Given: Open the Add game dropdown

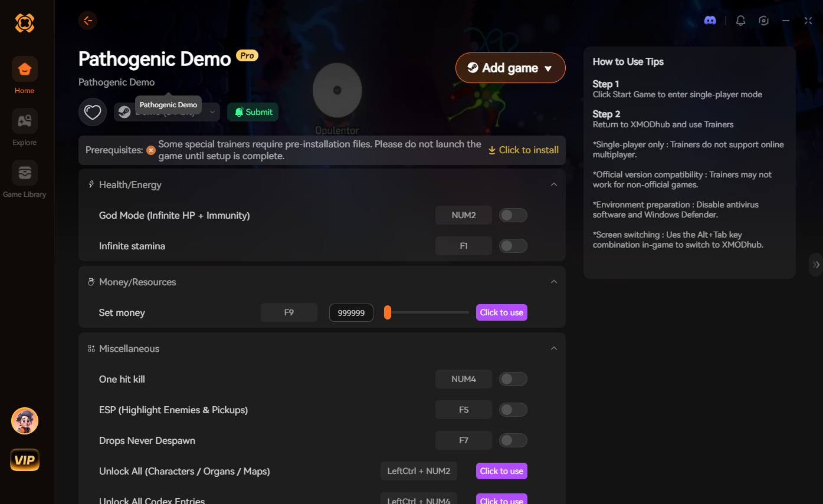Looking at the screenshot, I should 510,68.
